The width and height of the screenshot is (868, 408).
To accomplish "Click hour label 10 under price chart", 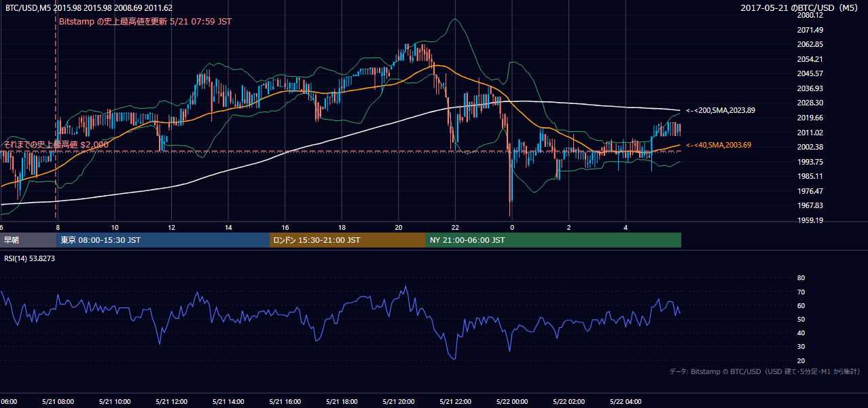I will (115, 228).
